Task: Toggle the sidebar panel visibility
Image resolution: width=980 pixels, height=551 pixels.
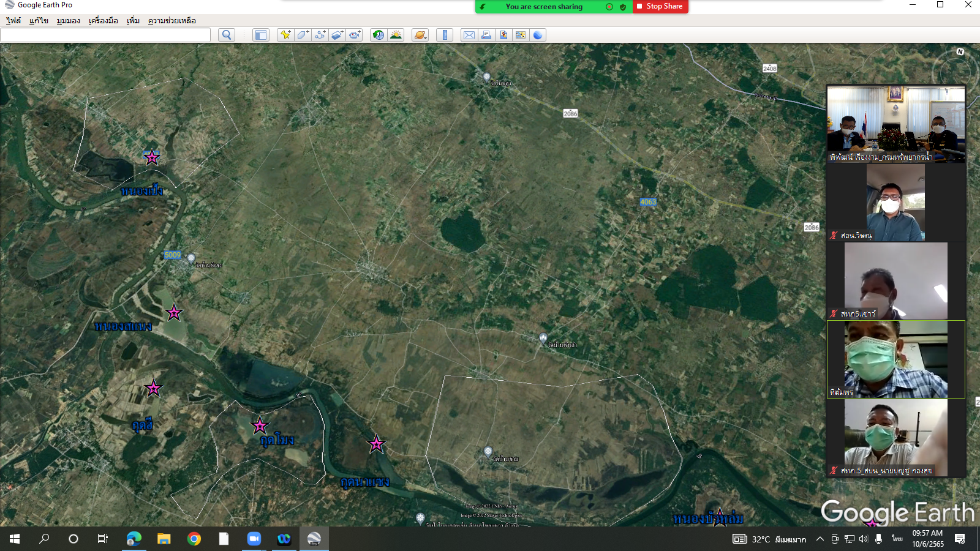Action: pos(261,35)
